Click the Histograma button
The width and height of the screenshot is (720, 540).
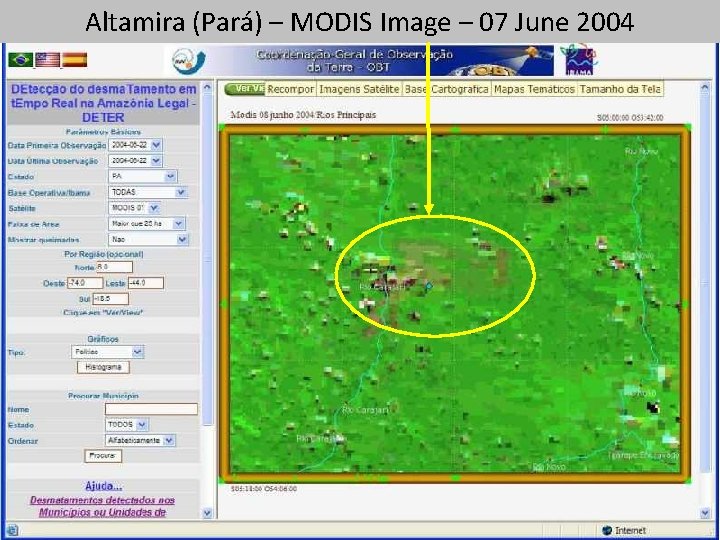click(x=103, y=367)
